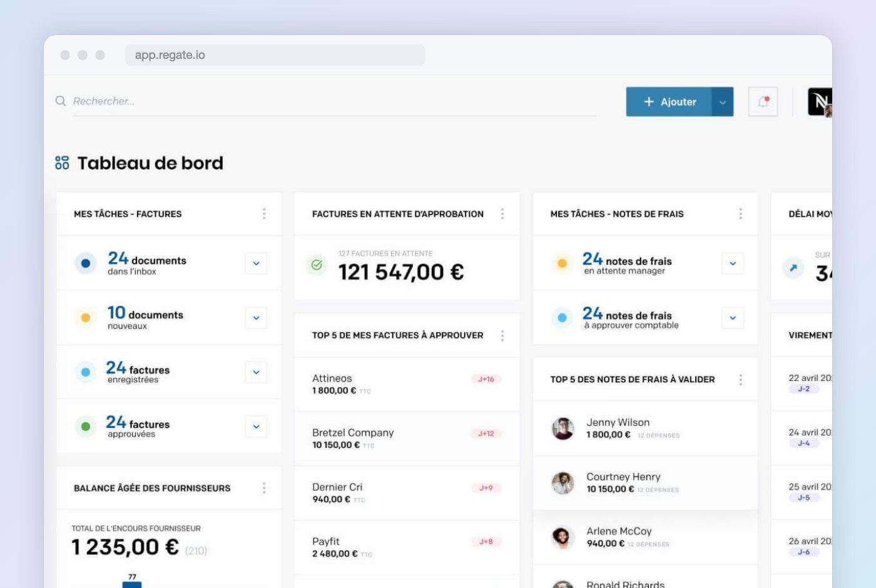Select Arlene McCoy expense report name
This screenshot has height=588, width=876.
pos(619,531)
